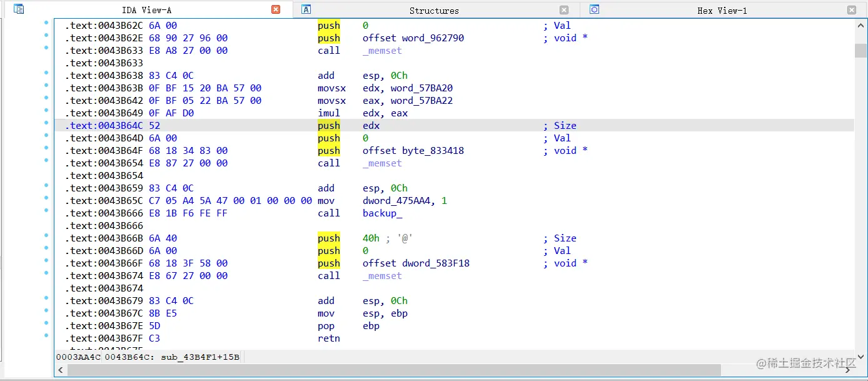
Task: Click _memset call at address 0043B674
Action: 382,276
